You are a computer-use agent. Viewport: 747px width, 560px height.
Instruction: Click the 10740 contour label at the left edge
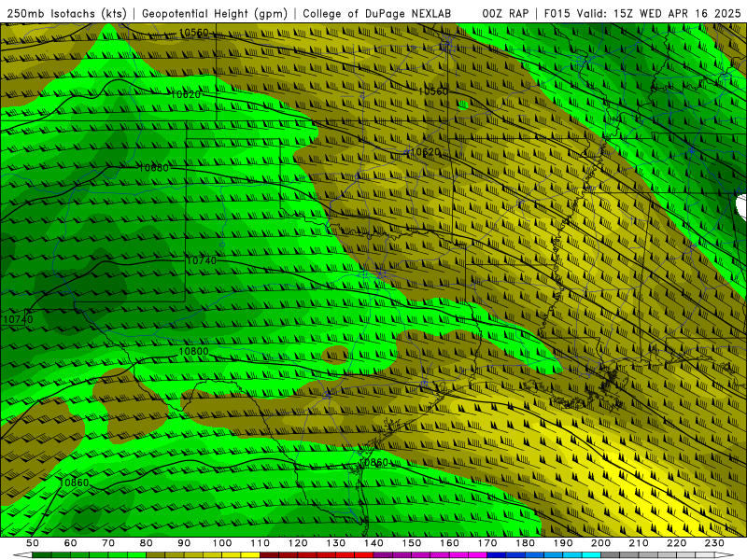click(18, 319)
